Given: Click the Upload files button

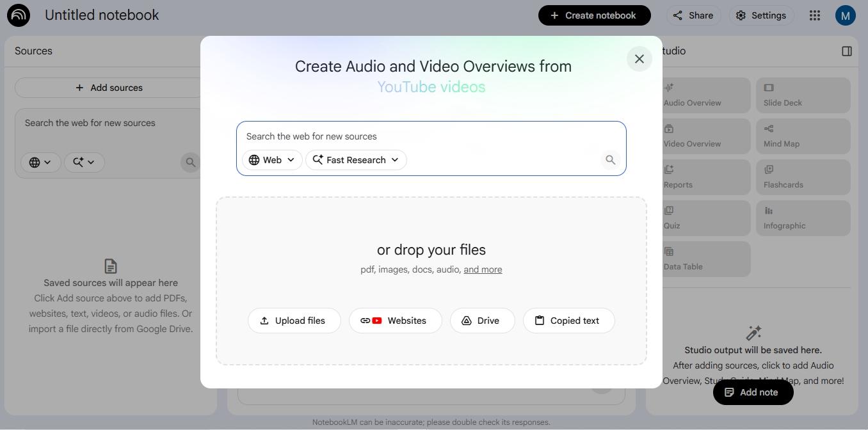Looking at the screenshot, I should click(x=294, y=321).
